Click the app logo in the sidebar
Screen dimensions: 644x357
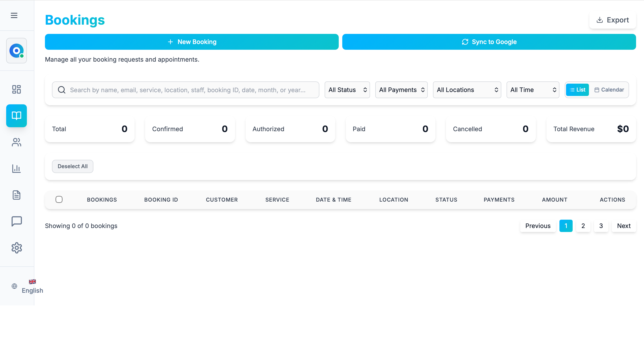(x=17, y=51)
